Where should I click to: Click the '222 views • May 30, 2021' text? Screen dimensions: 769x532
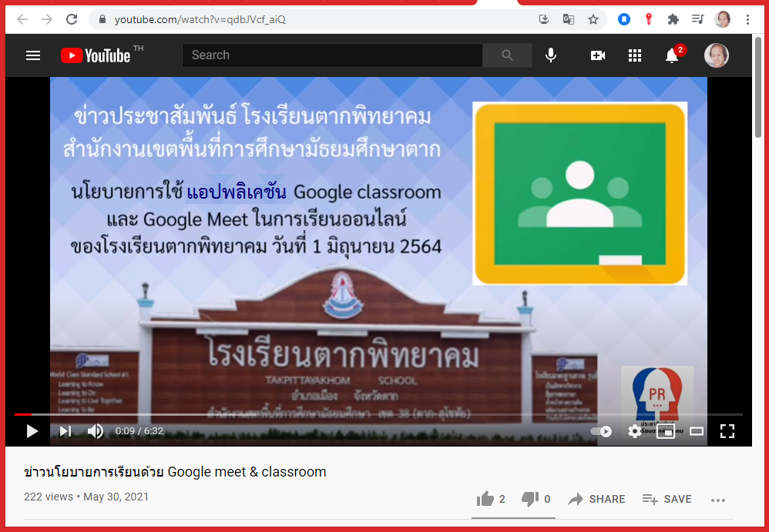(x=86, y=497)
